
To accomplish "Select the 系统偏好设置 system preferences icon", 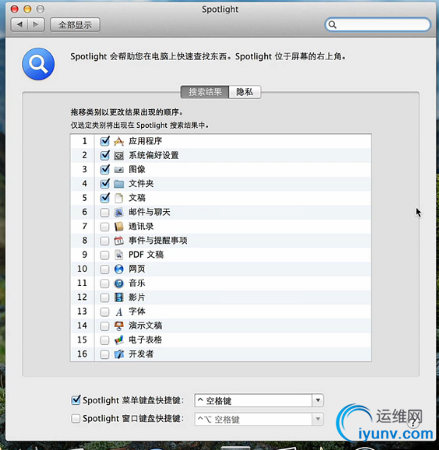I will [119, 156].
